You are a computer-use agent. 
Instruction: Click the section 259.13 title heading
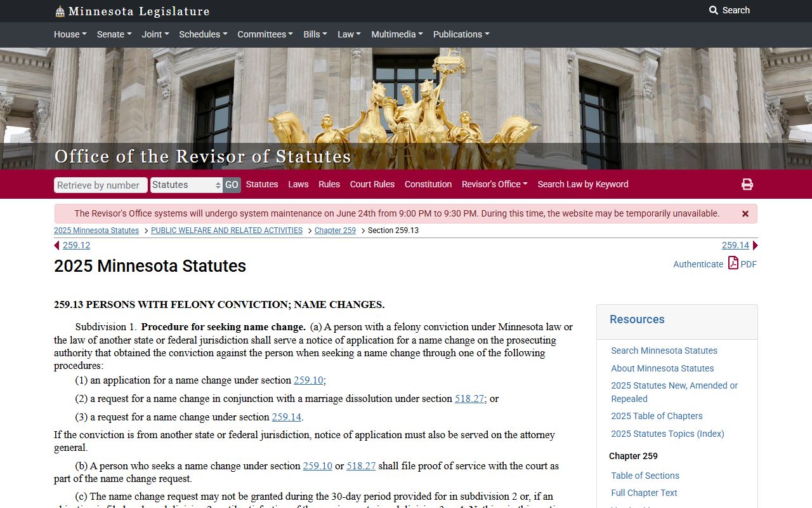(x=219, y=305)
